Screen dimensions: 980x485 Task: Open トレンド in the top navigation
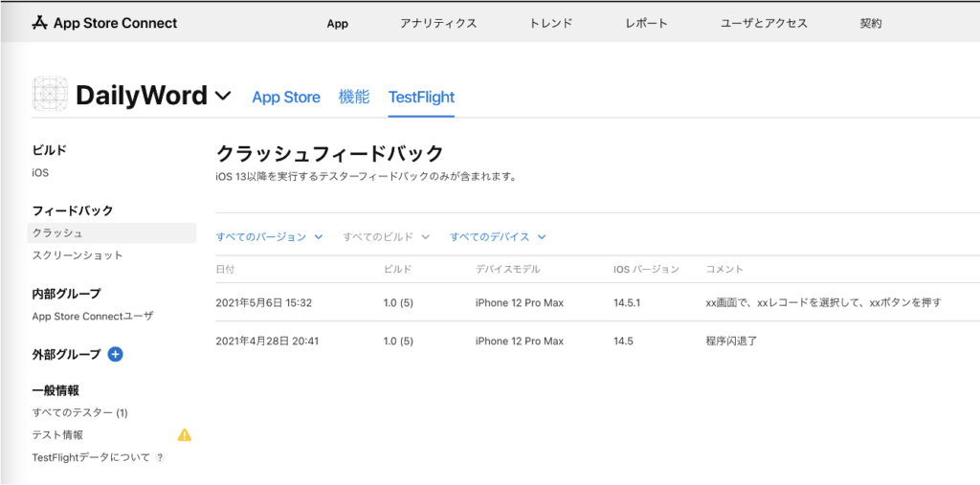point(550,24)
